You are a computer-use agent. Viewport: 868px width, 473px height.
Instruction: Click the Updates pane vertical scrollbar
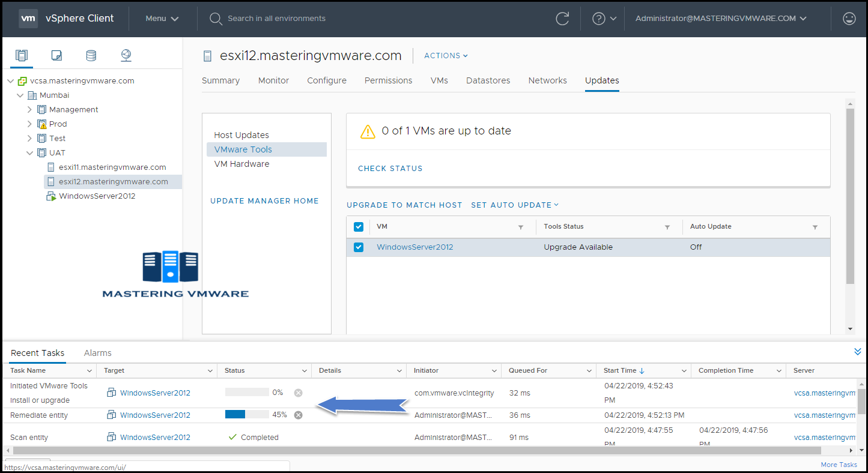click(x=850, y=196)
